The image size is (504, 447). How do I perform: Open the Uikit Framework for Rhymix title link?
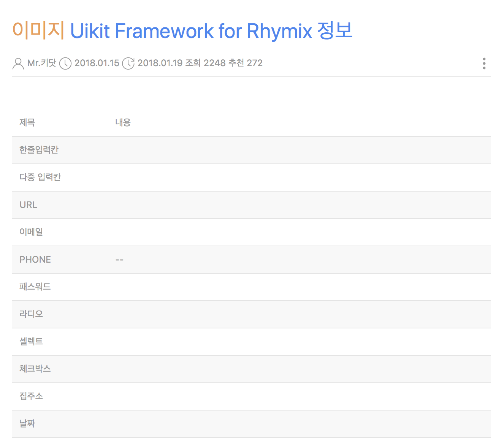click(x=212, y=30)
